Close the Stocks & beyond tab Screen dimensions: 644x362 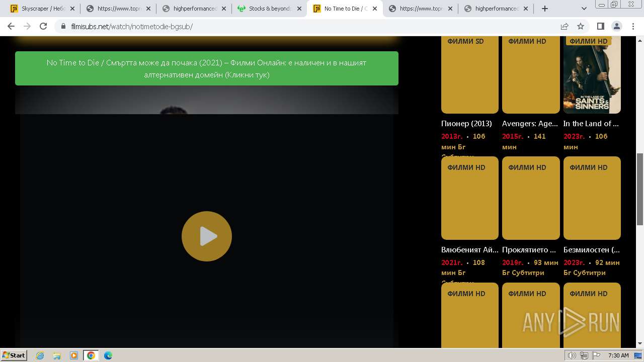299,9
